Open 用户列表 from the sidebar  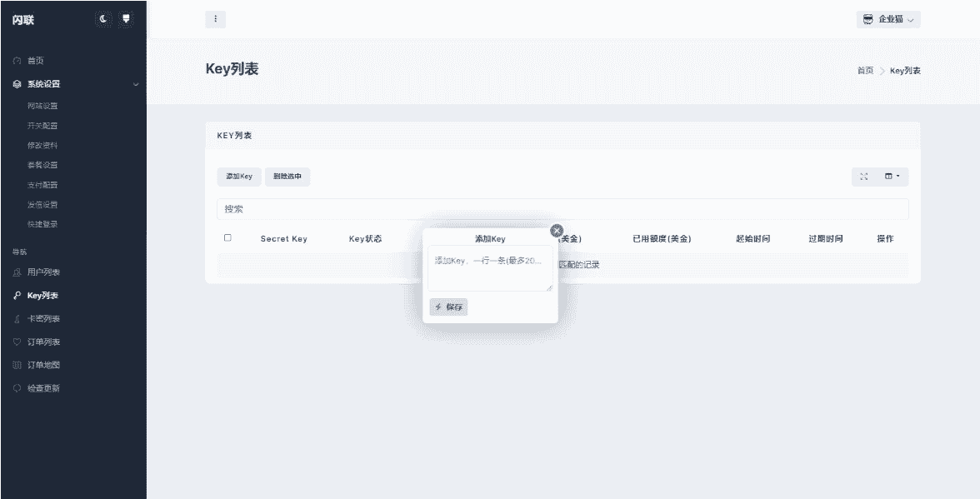click(43, 272)
